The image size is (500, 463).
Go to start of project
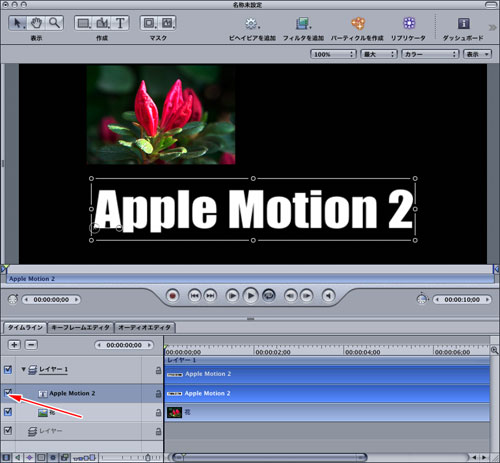195,296
